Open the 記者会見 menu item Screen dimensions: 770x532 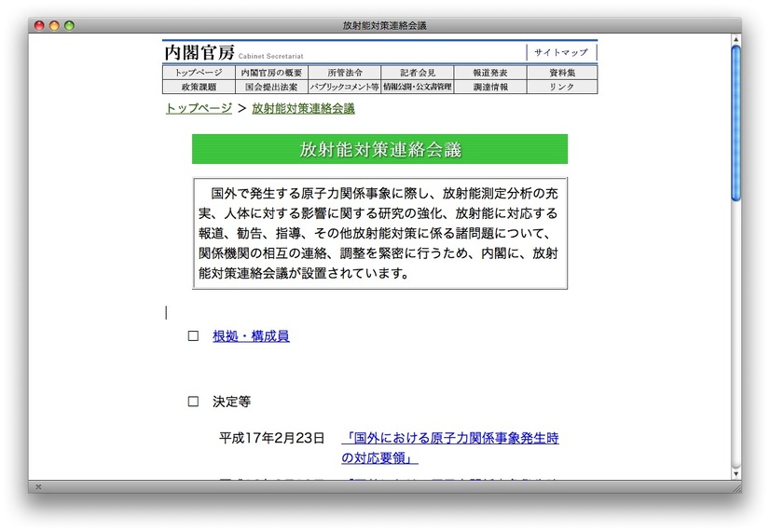pyautogui.click(x=417, y=73)
